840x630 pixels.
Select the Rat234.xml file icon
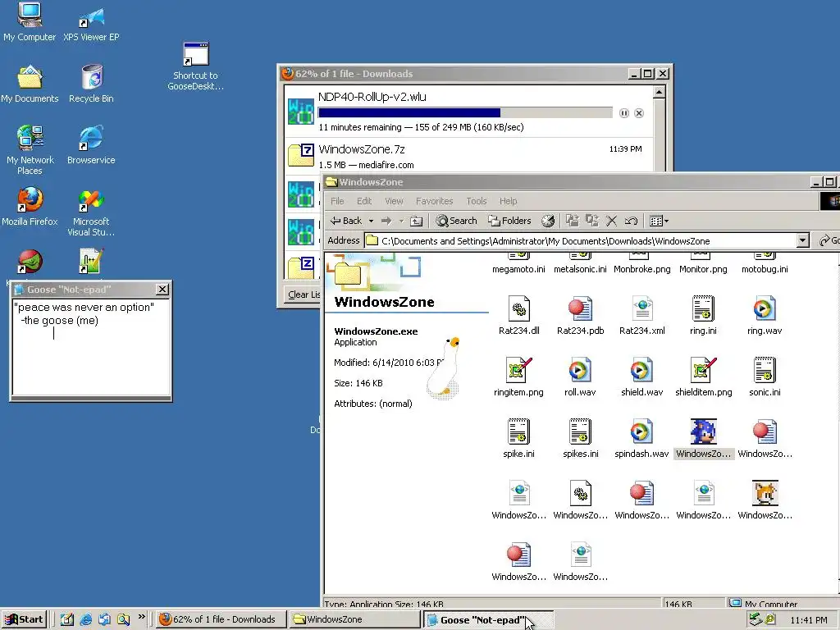click(641, 308)
